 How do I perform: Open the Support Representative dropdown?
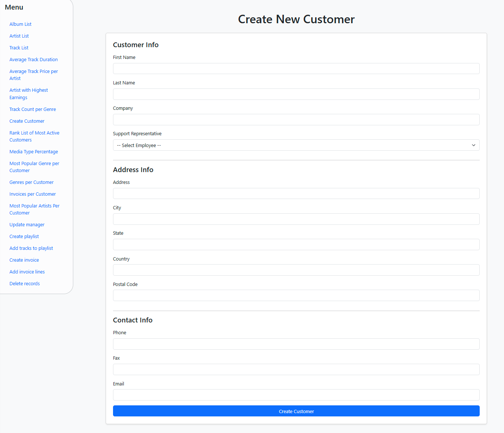point(296,145)
